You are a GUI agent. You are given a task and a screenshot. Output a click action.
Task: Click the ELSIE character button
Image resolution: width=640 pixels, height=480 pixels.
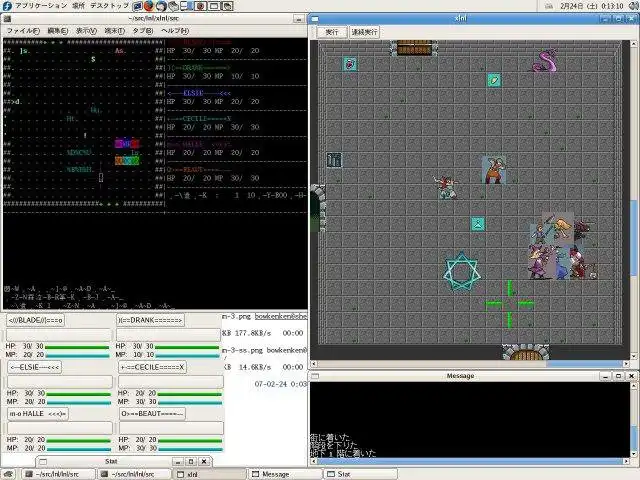[x=35, y=367]
